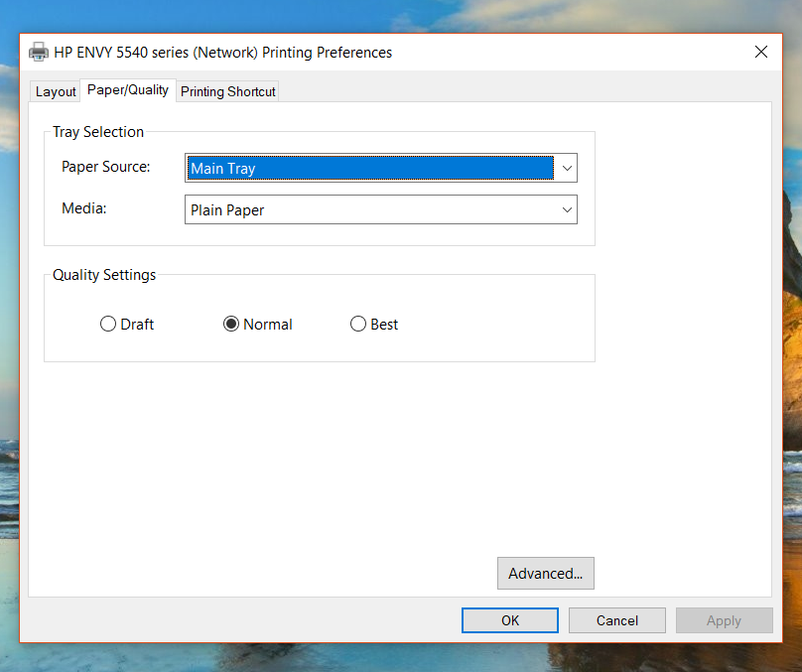This screenshot has width=802, height=672.
Task: Click the Media: label
Action: (84, 208)
